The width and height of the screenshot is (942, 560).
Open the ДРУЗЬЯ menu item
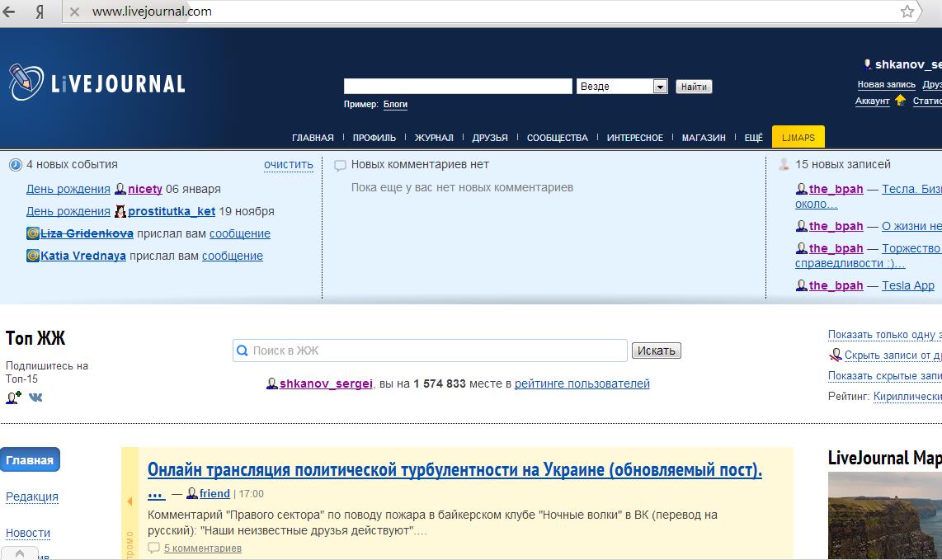click(x=490, y=138)
